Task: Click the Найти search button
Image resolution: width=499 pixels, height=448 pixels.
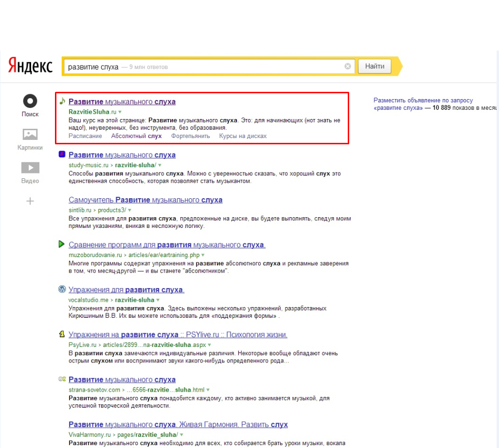Action: click(x=374, y=66)
